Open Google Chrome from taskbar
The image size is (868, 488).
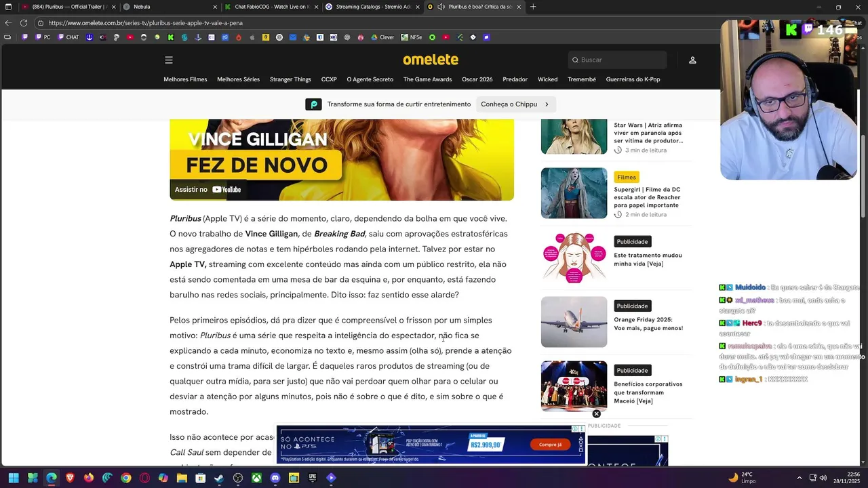click(126, 478)
